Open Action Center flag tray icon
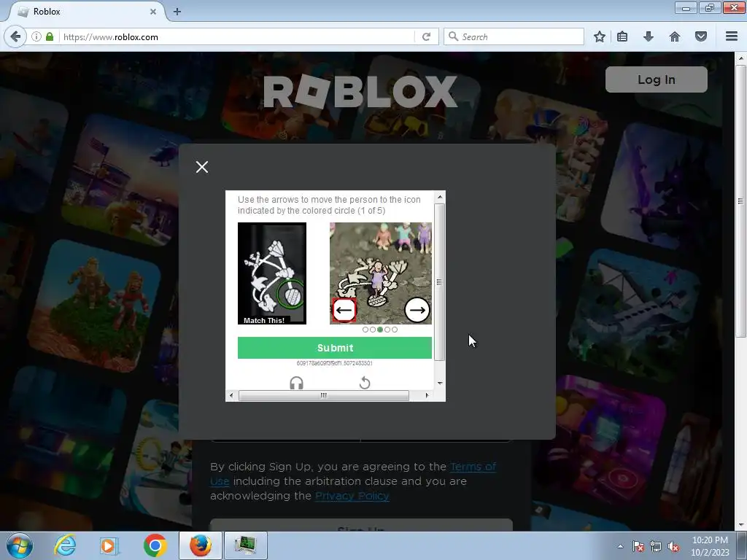This screenshot has height=560, width=747. tap(638, 546)
